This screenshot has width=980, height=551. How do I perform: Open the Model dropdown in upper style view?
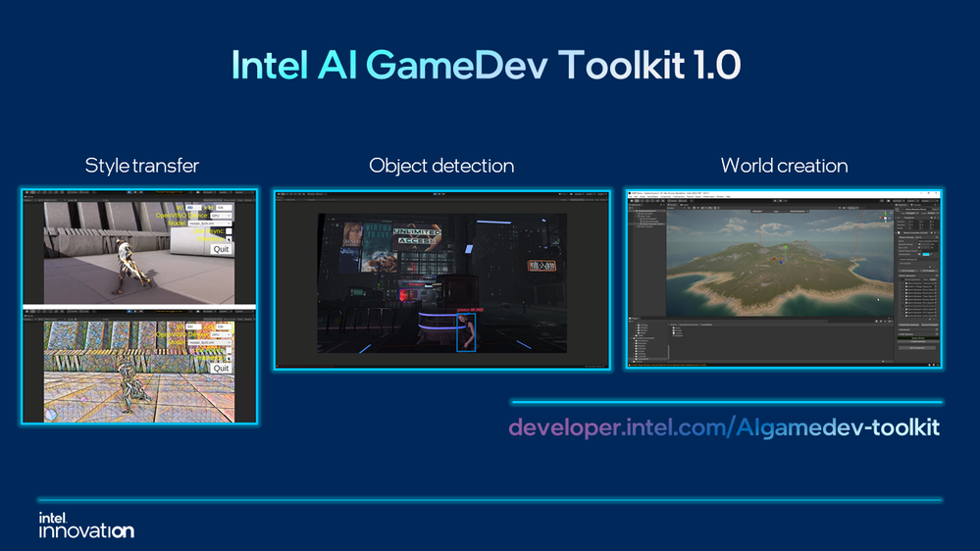click(x=210, y=224)
